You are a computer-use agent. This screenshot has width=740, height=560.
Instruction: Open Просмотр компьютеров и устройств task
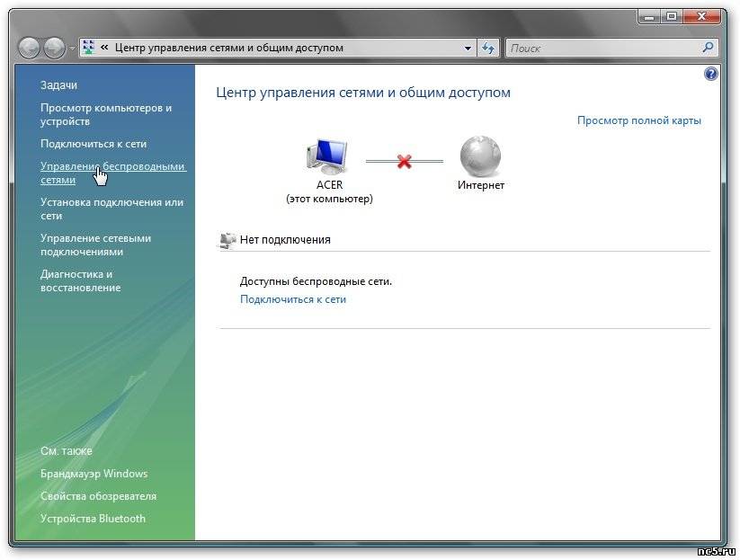106,115
